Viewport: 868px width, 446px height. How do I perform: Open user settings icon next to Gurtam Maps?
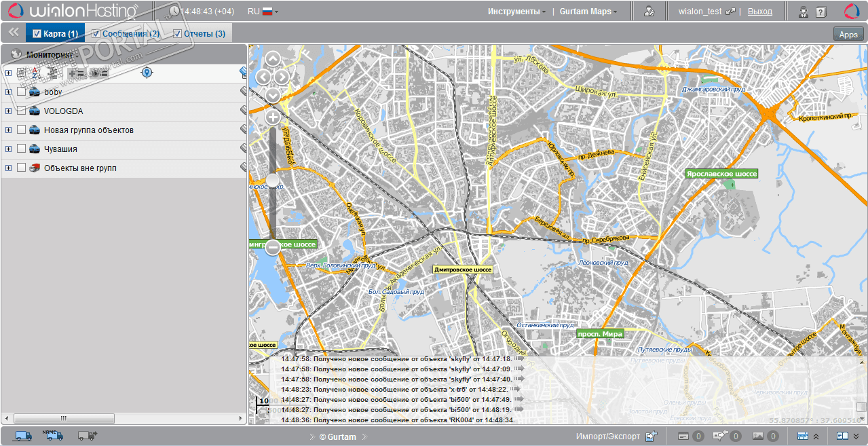click(x=649, y=12)
